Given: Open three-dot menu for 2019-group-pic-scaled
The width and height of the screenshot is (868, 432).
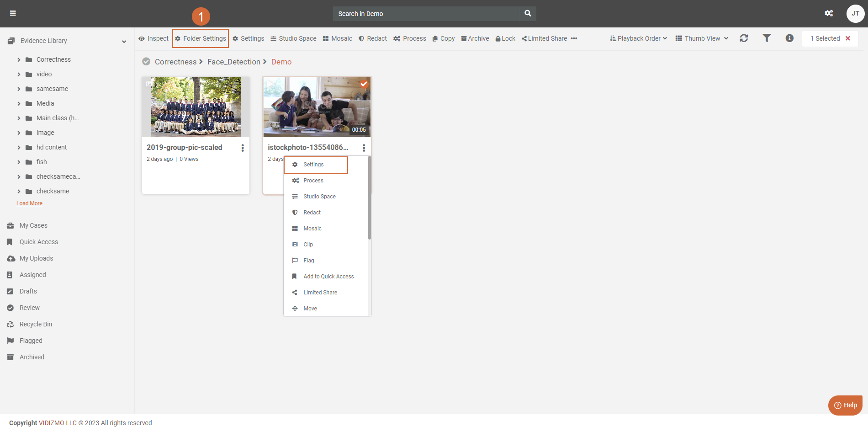Looking at the screenshot, I should coord(243,148).
